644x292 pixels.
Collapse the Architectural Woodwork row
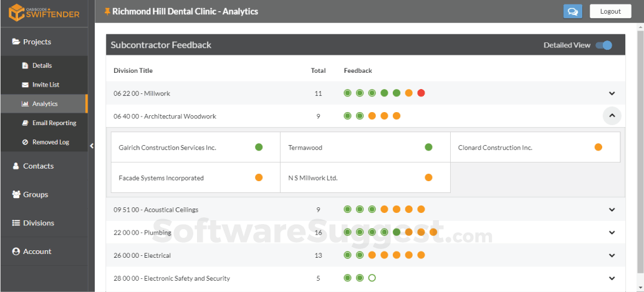612,116
